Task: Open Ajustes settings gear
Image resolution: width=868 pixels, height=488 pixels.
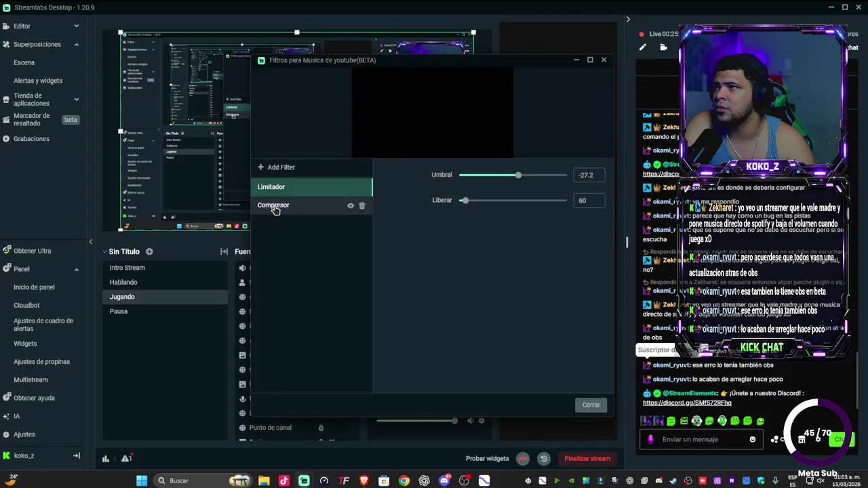Action: click(x=7, y=434)
